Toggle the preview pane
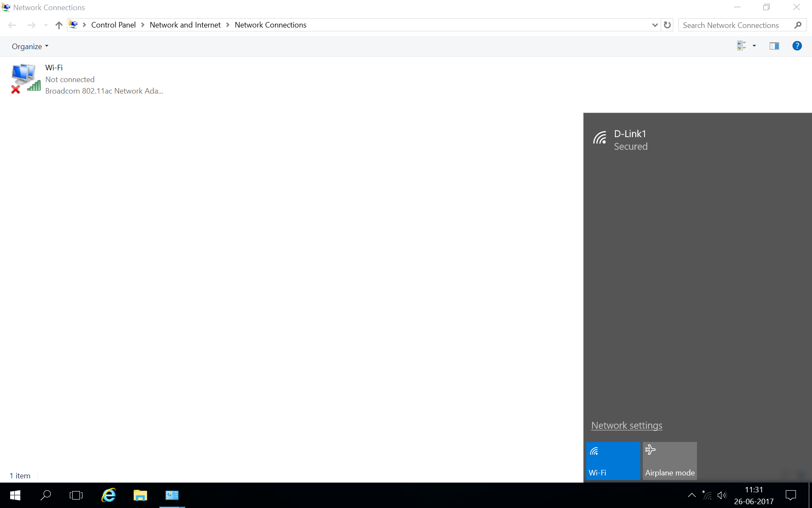The width and height of the screenshot is (812, 508). (x=774, y=46)
